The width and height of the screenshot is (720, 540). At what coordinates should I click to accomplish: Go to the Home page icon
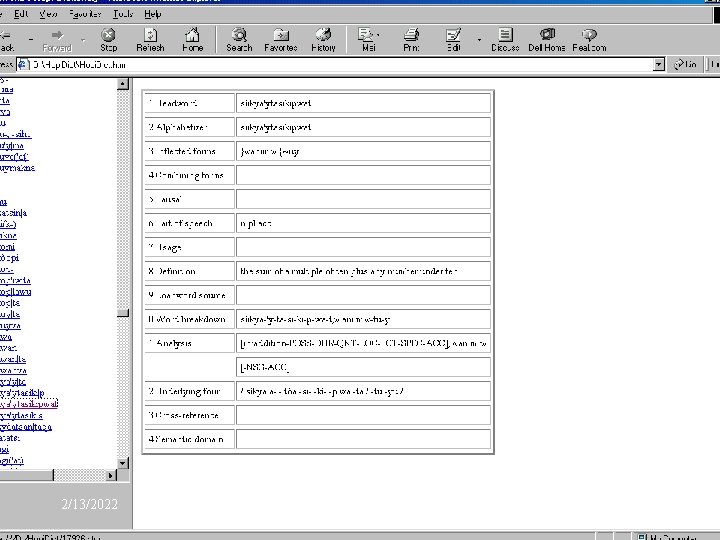tap(192, 40)
